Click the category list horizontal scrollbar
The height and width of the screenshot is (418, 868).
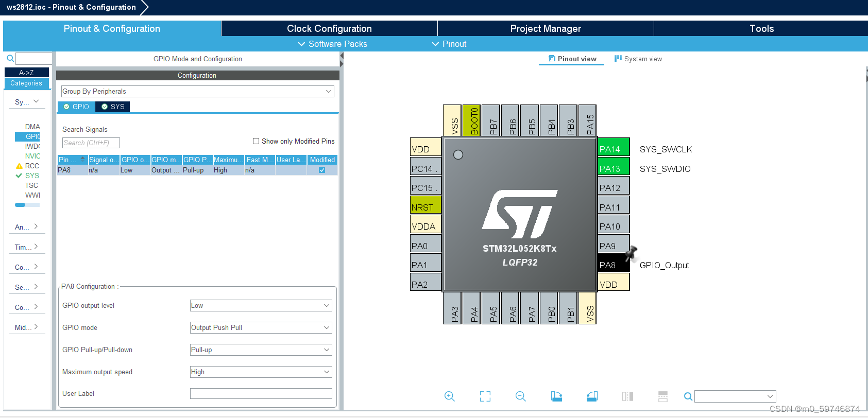[x=27, y=205]
